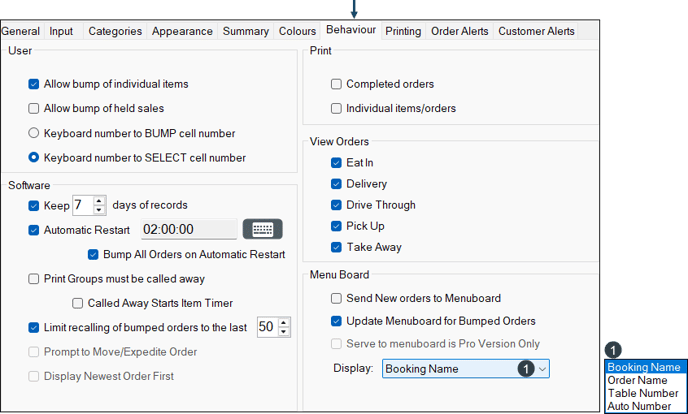The image size is (688, 414).
Task: Choose Order Name in the dropdown list
Action: tap(644, 380)
